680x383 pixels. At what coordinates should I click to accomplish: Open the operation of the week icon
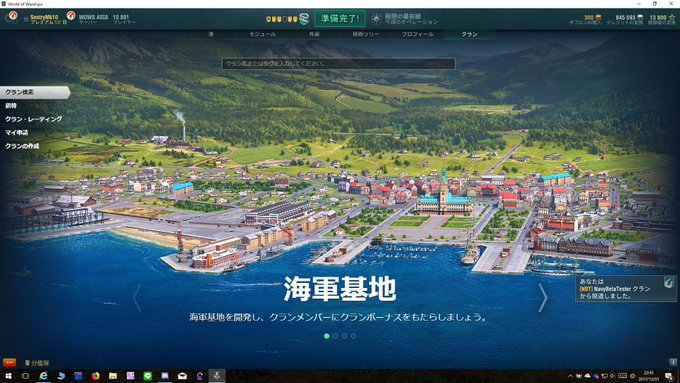(376, 19)
